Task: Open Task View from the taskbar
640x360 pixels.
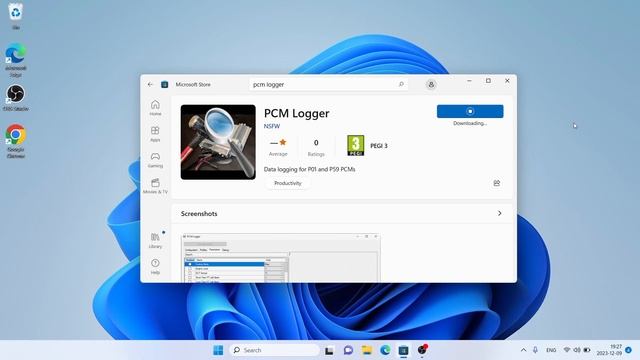Action: pyautogui.click(x=329, y=350)
